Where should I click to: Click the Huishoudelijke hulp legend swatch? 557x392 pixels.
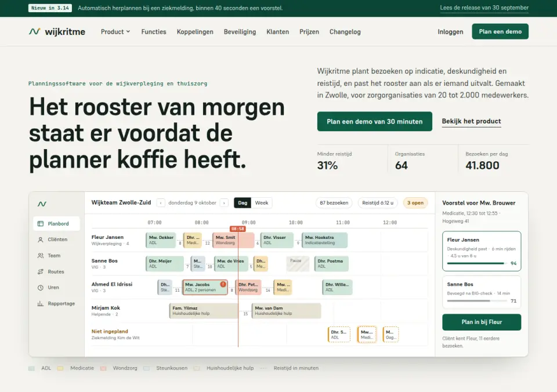[197, 368]
